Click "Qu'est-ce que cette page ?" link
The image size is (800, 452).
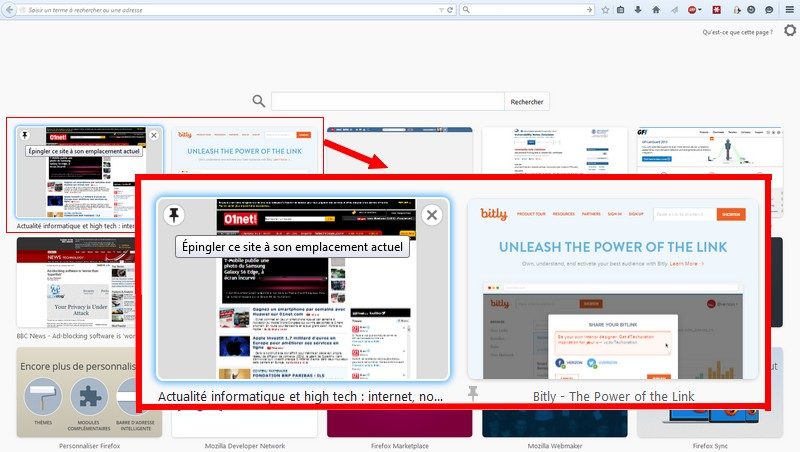click(737, 32)
